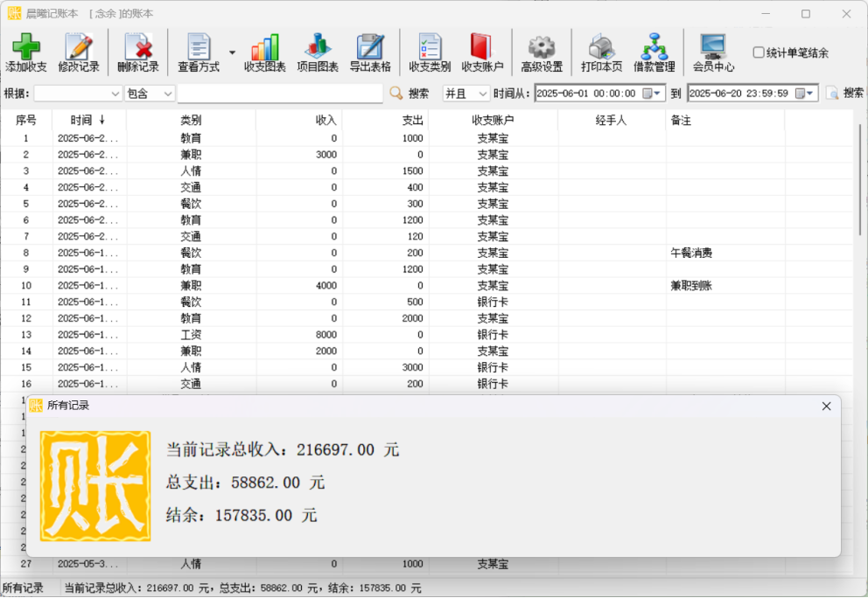Click the 收支账户 column header
Screen dimensions: 868x598
(493, 120)
